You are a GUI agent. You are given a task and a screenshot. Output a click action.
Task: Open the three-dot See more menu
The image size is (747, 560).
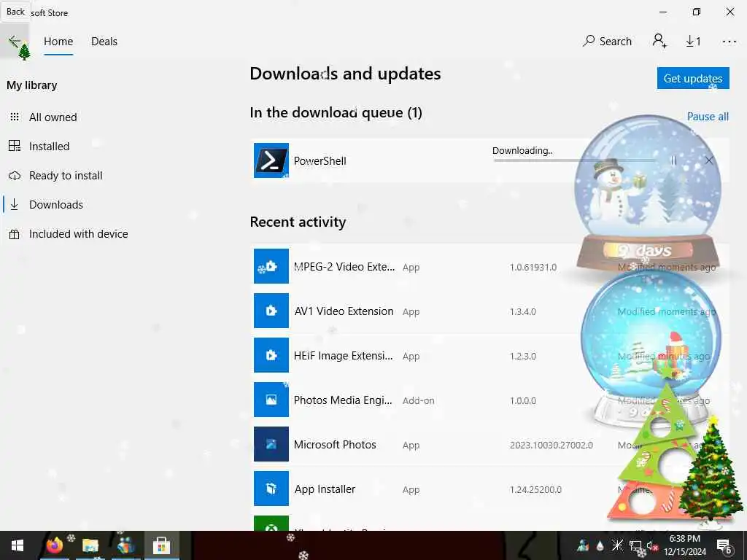pyautogui.click(x=729, y=42)
